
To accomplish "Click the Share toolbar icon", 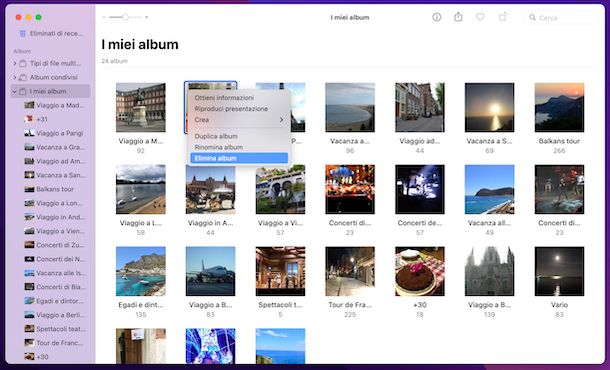I will 458,17.
